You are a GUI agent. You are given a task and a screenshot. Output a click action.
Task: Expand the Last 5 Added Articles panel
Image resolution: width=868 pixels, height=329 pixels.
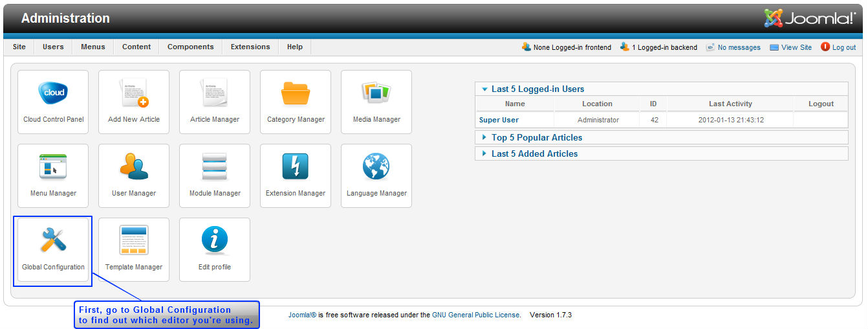coord(661,153)
